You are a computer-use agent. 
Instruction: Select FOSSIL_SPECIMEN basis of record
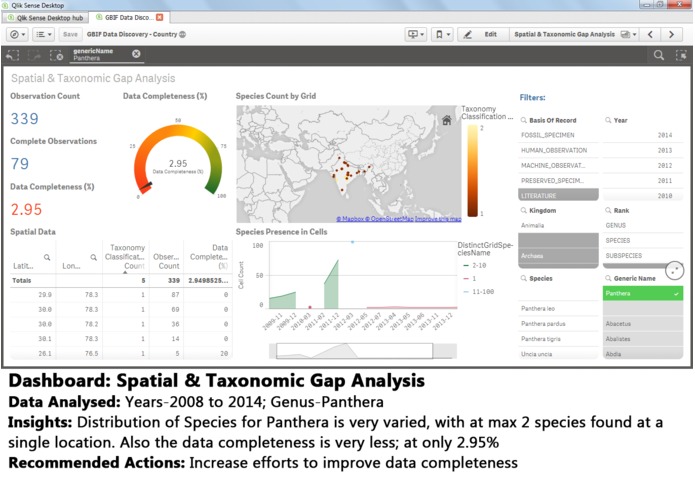(558, 135)
